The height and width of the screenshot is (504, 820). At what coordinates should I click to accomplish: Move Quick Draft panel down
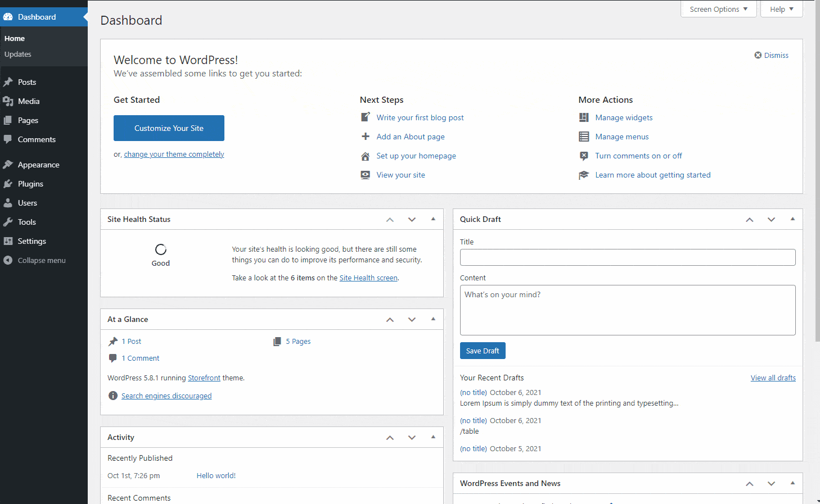tap(771, 220)
